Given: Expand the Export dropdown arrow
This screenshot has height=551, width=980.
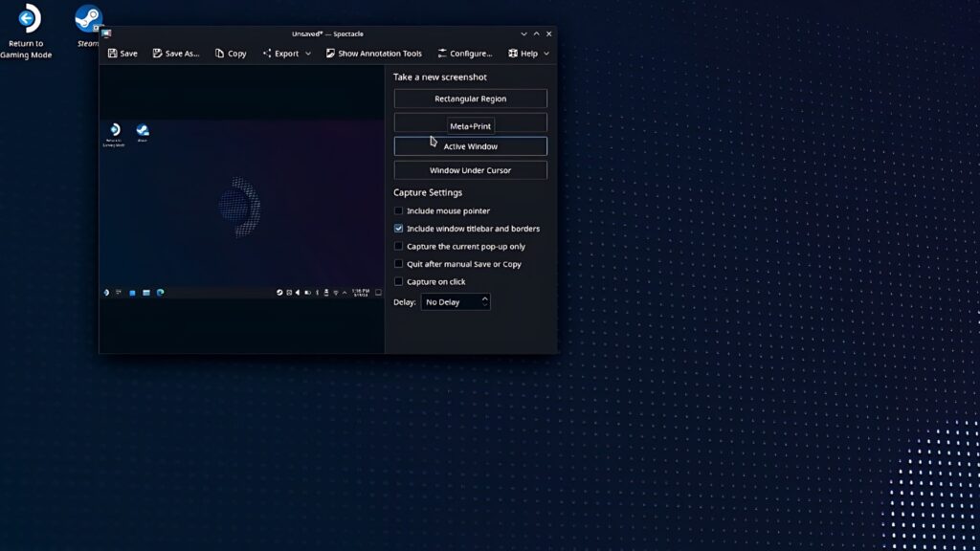Looking at the screenshot, I should pyautogui.click(x=307, y=53).
